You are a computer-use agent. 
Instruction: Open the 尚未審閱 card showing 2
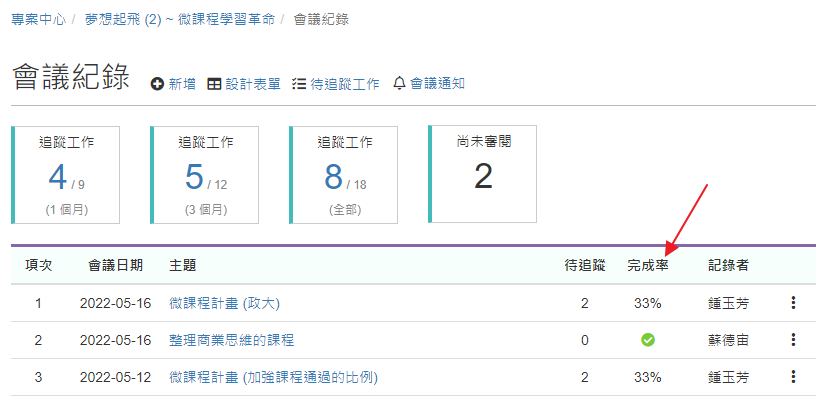point(483,174)
